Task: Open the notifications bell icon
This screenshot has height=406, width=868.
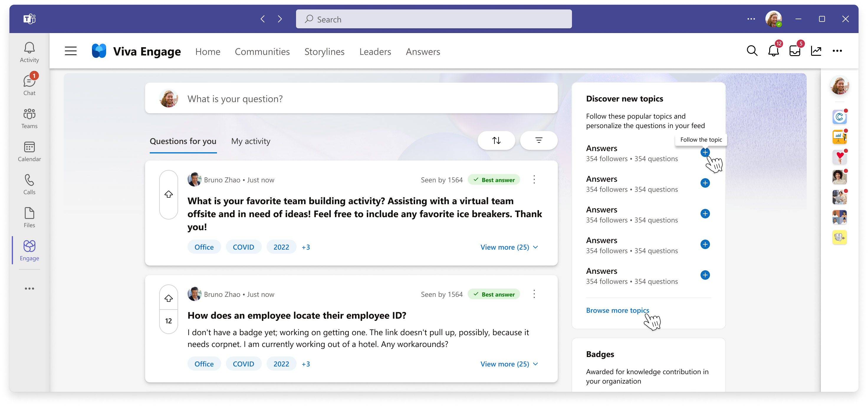Action: (773, 51)
